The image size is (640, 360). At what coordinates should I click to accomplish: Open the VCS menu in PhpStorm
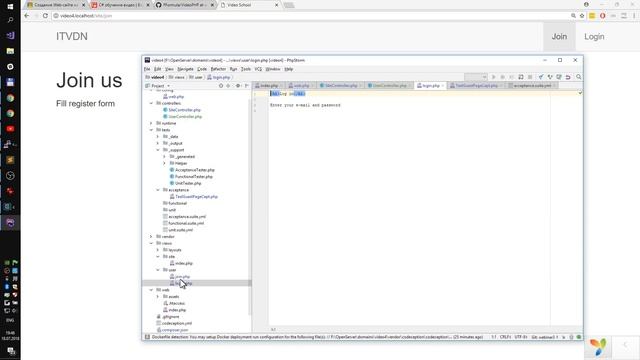(258, 69)
